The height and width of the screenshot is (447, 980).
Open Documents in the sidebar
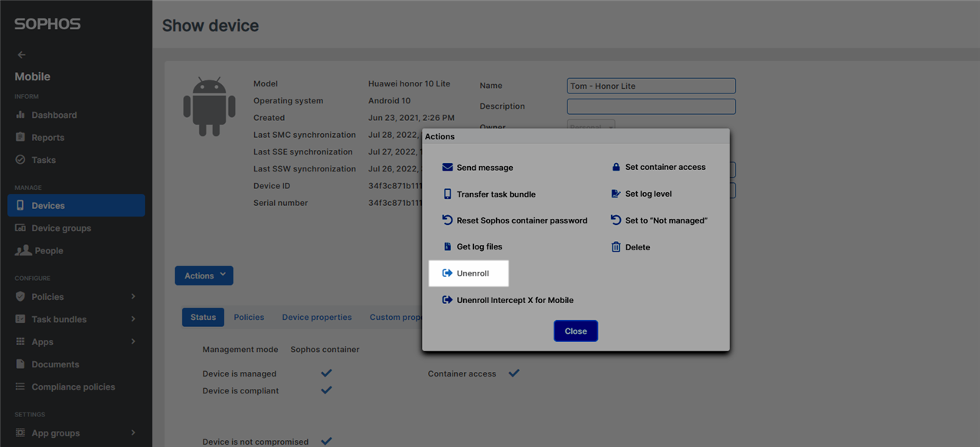click(x=55, y=364)
